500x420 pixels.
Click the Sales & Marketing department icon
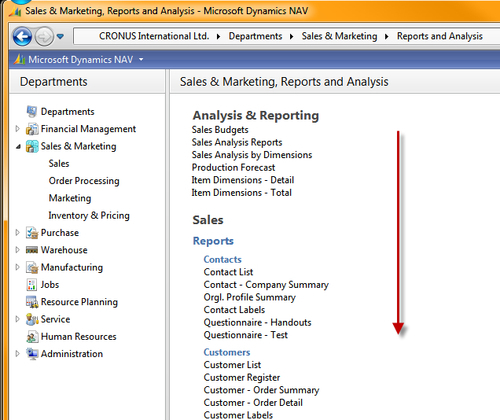(x=32, y=146)
